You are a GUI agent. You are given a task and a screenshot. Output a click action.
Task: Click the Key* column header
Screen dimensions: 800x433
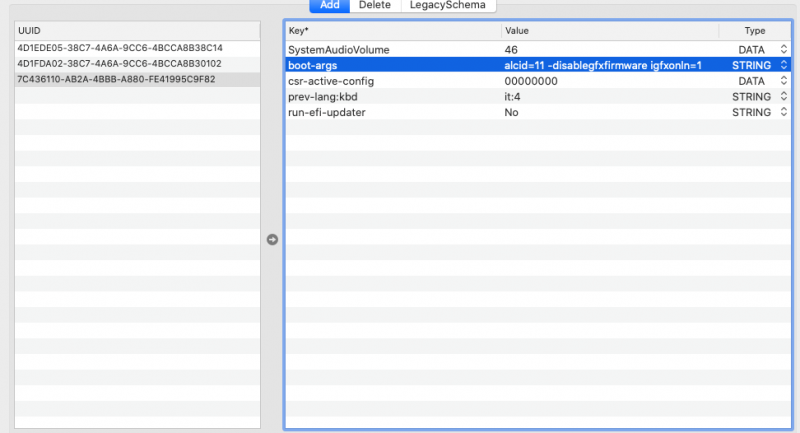[x=393, y=31]
